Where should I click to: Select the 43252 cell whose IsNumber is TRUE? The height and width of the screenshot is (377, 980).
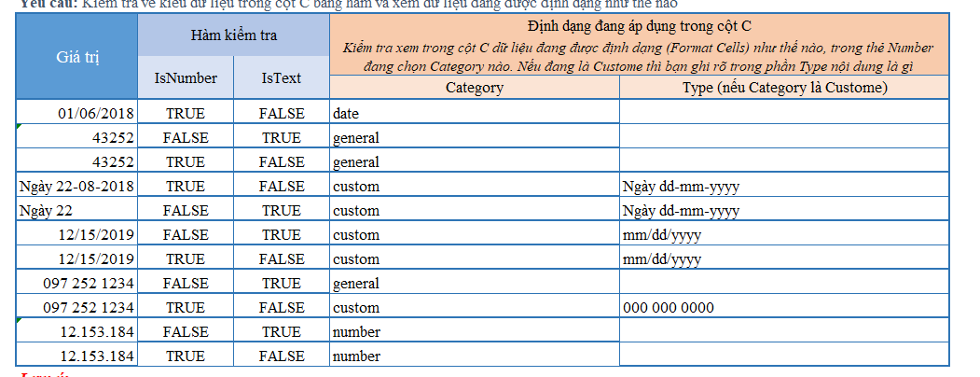click(76, 161)
